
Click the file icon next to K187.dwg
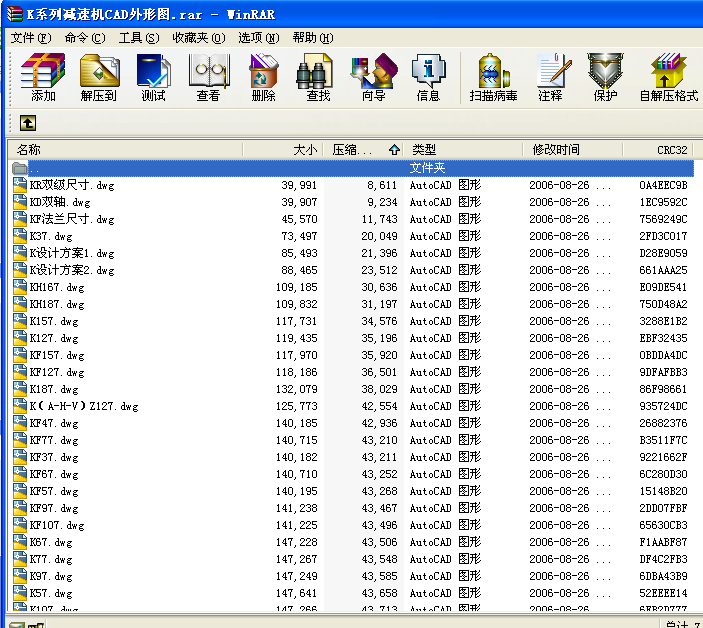click(20, 389)
